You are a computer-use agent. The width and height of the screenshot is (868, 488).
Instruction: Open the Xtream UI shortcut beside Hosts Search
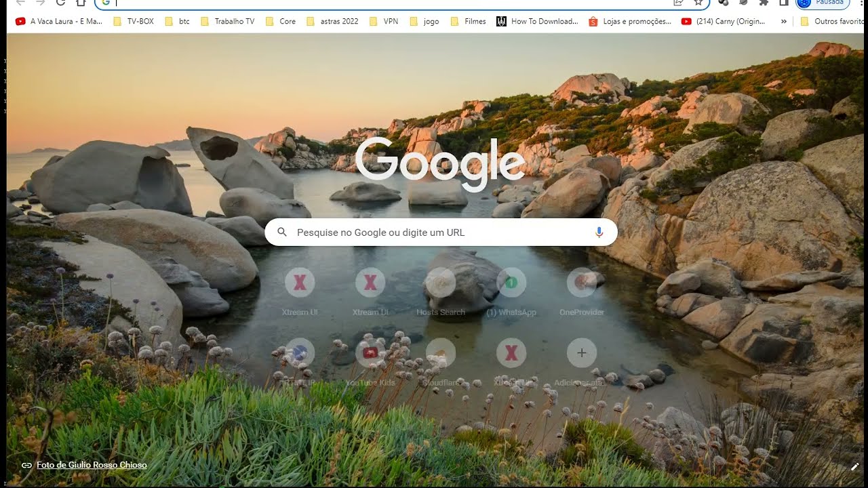tap(370, 291)
